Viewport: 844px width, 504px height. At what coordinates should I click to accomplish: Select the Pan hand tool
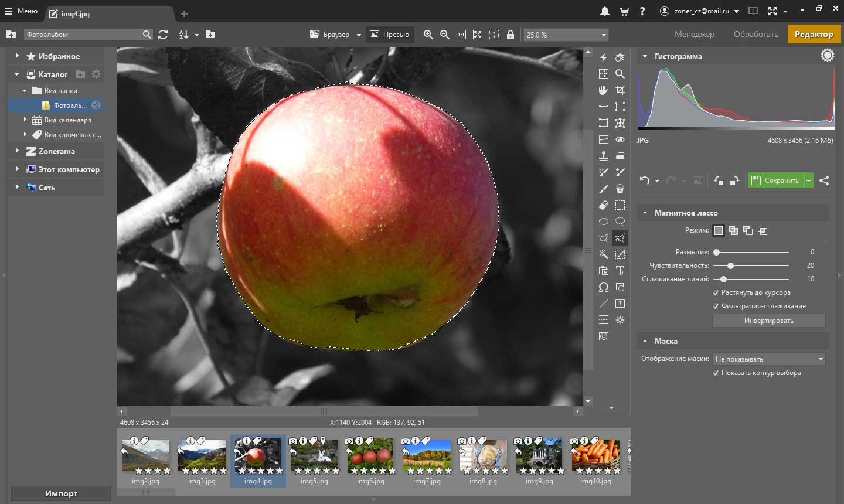(603, 90)
